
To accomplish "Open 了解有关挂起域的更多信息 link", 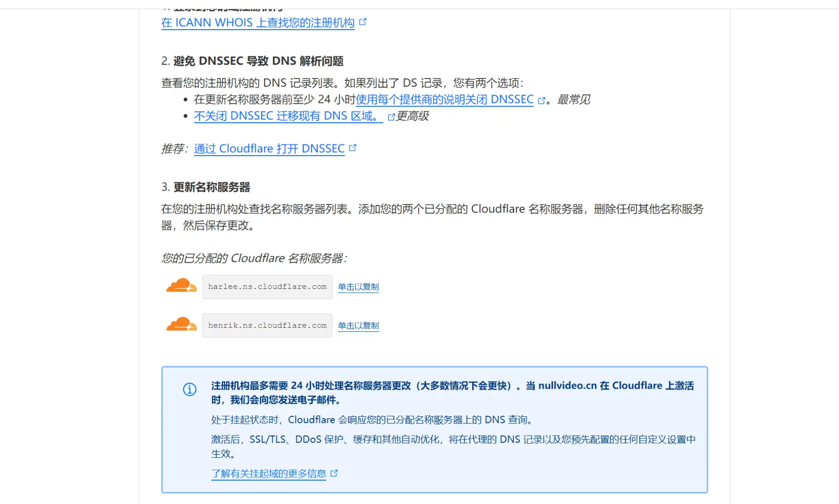I will click(269, 474).
